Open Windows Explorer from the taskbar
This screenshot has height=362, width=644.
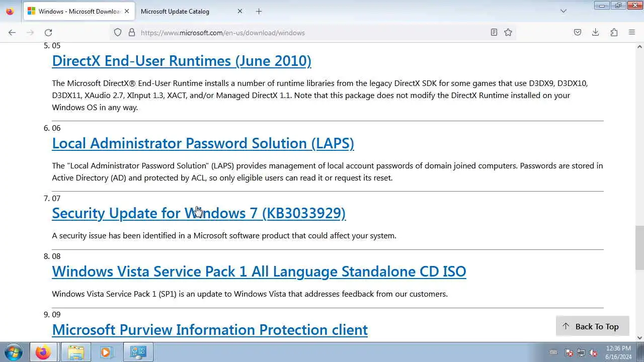tap(75, 352)
